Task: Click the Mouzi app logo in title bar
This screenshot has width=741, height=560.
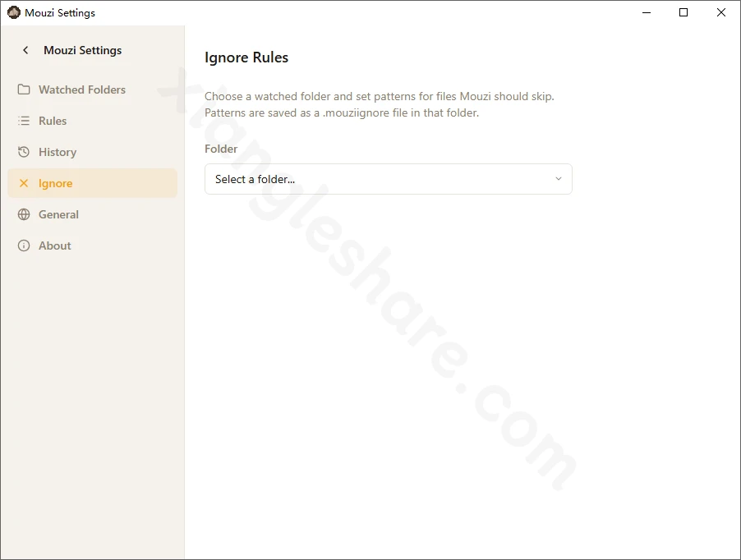Action: point(14,13)
